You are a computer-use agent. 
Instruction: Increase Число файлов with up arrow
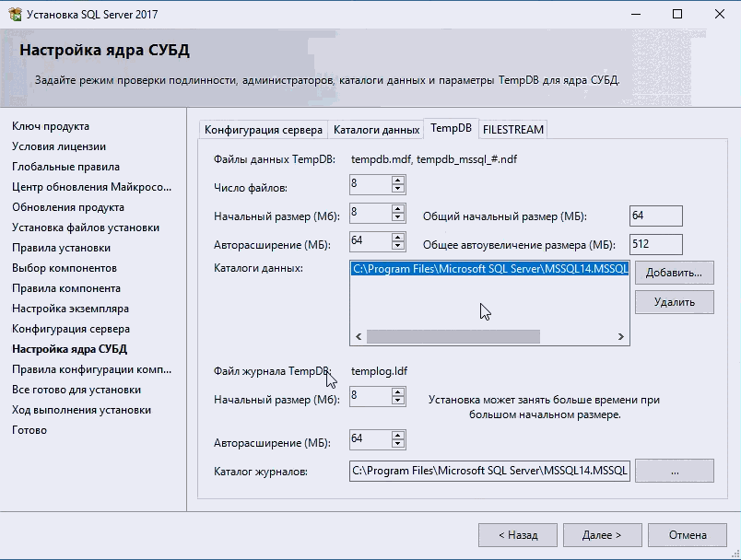click(398, 180)
